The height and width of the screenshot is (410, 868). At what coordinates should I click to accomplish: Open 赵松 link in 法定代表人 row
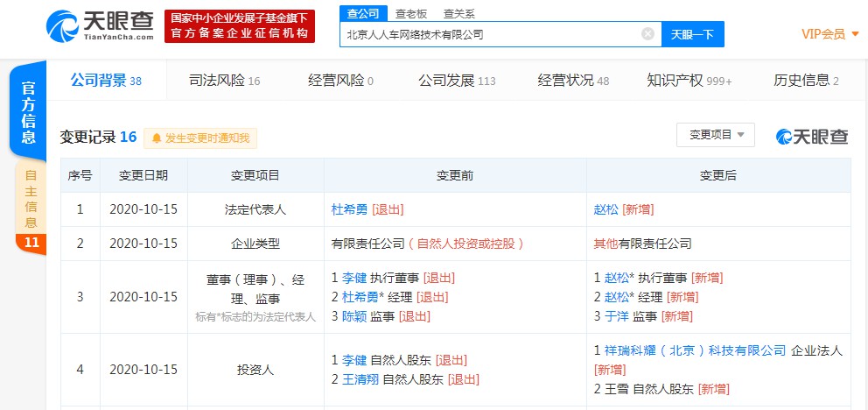tap(606, 209)
